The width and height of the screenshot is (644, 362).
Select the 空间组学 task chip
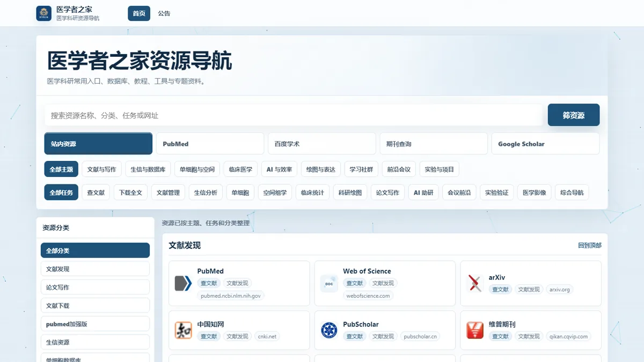275,193
